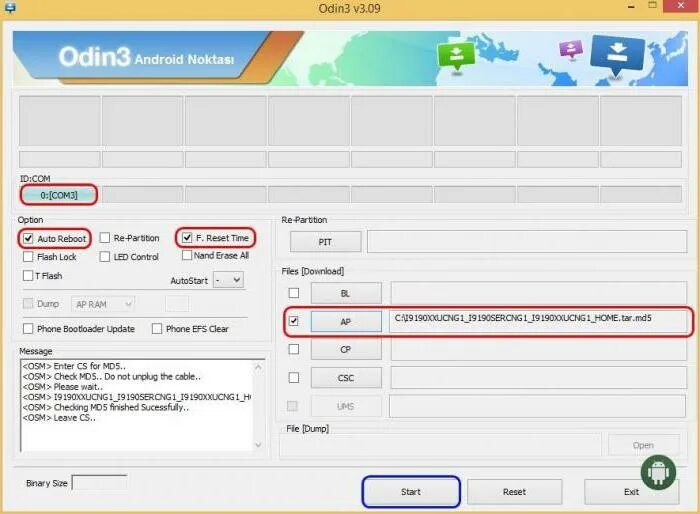Open the AutoStart dropdown

click(229, 280)
